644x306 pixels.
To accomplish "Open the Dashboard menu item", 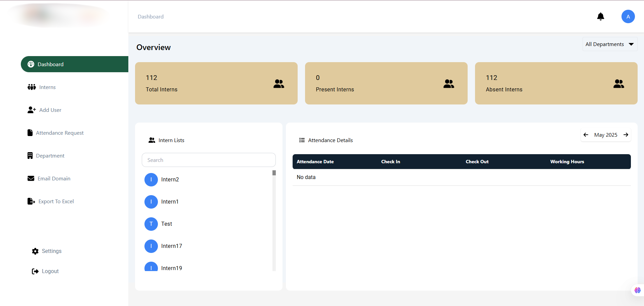I will tap(75, 64).
